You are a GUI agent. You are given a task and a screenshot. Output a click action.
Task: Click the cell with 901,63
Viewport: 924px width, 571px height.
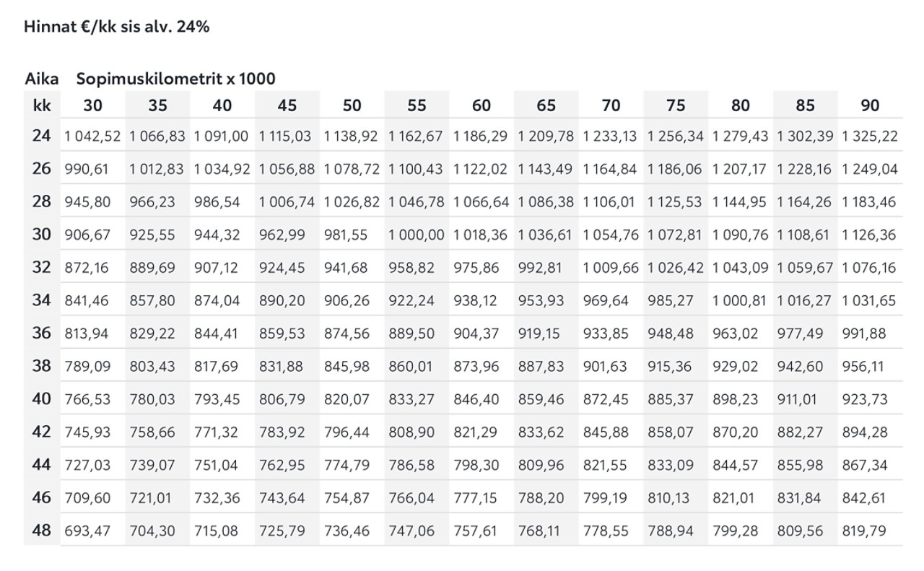606,367
